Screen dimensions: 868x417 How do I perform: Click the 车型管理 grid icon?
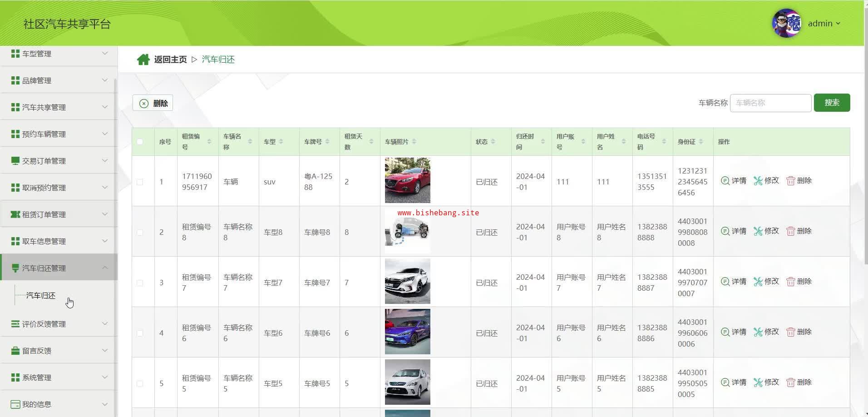[x=15, y=54]
